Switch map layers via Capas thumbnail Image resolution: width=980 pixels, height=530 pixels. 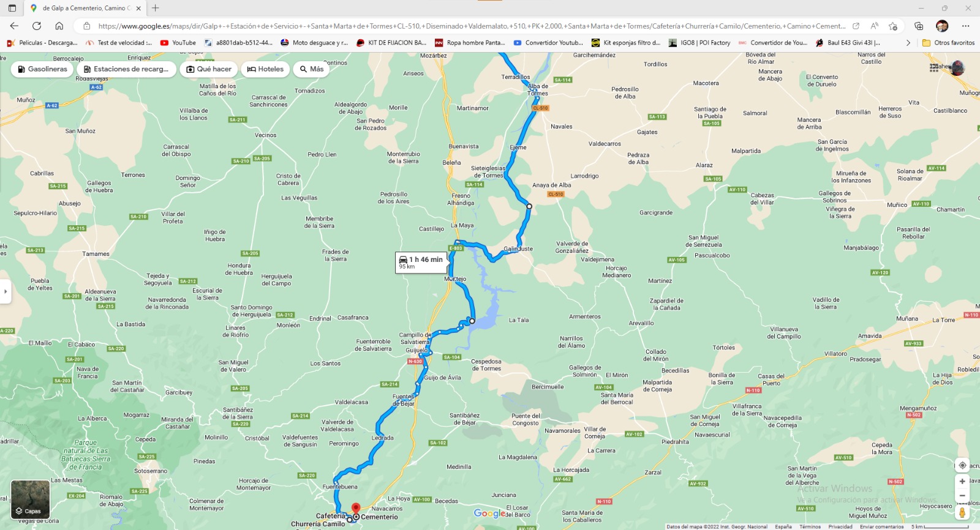30,499
